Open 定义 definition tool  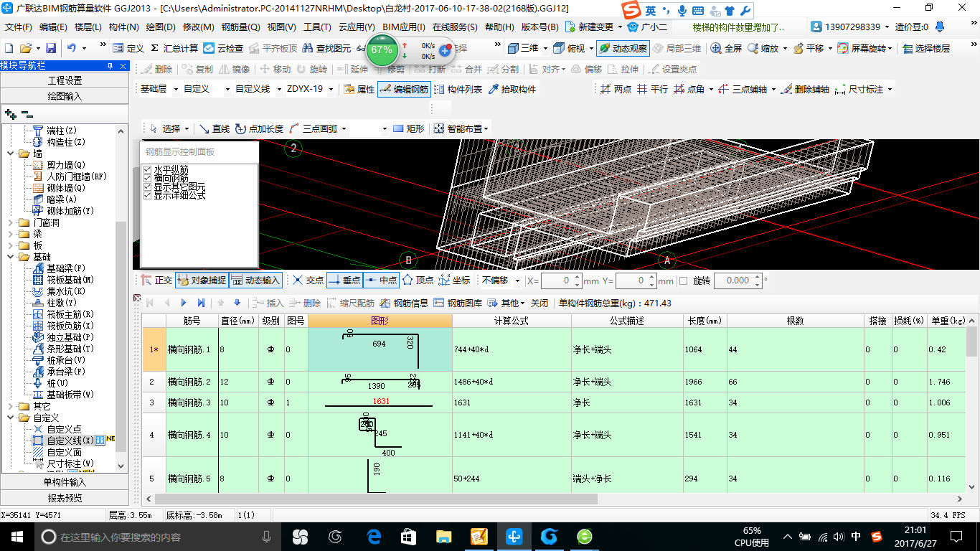pyautogui.click(x=128, y=49)
